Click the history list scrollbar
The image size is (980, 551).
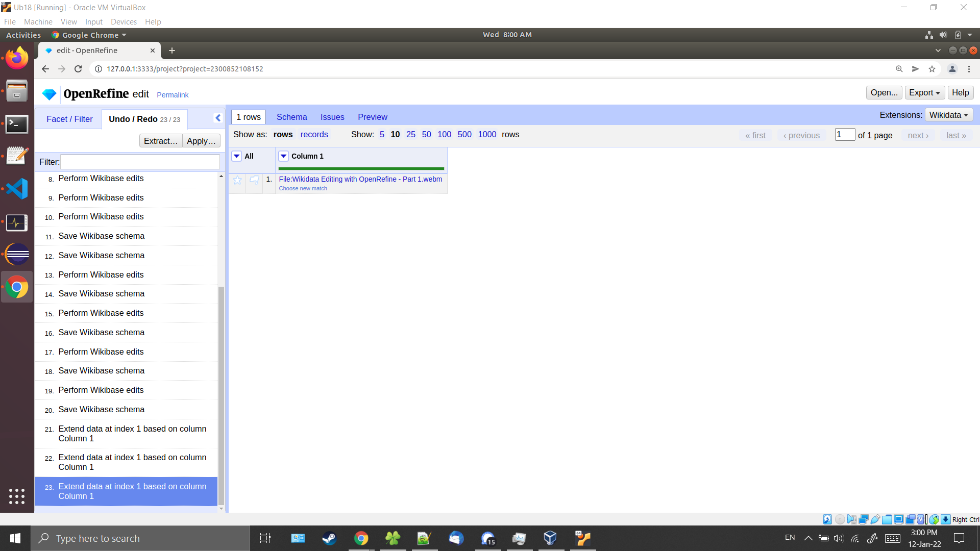[x=221, y=395]
